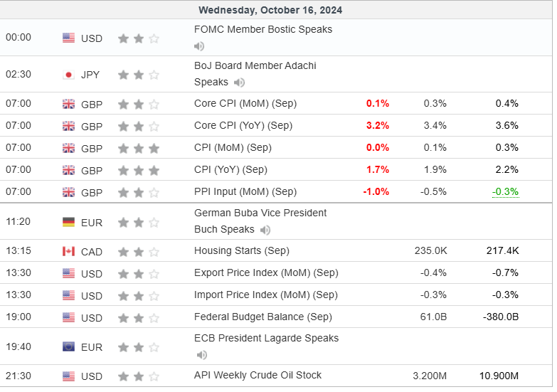Click the EU flag icon at 19:40
The width and height of the screenshot is (557, 392).
point(68,347)
